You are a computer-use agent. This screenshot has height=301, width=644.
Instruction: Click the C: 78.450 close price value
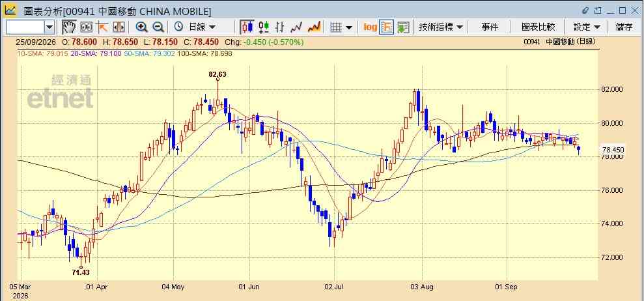pos(202,42)
